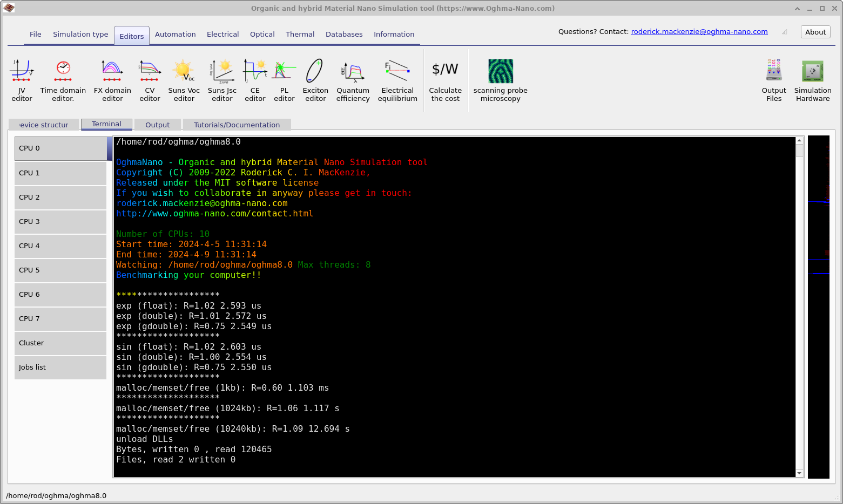This screenshot has width=843, height=504.
Task: Open scanning probe microscopy tool
Action: click(500, 80)
